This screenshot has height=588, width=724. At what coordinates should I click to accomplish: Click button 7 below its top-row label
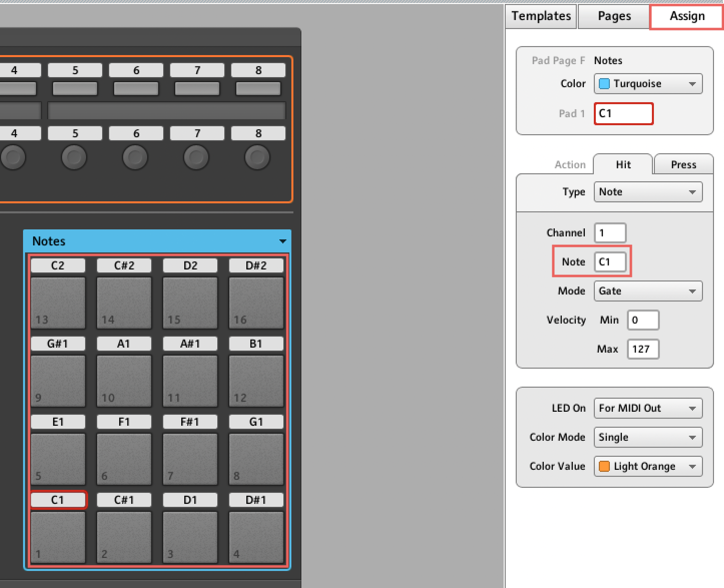[x=197, y=89]
